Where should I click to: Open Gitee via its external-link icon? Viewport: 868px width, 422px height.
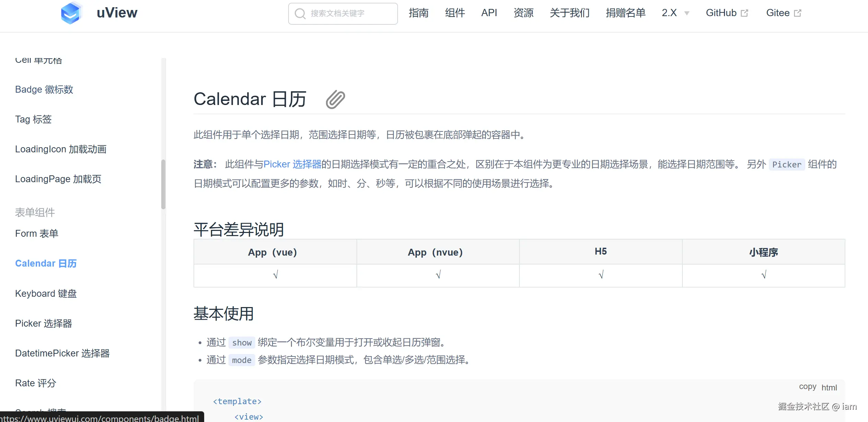click(x=798, y=12)
